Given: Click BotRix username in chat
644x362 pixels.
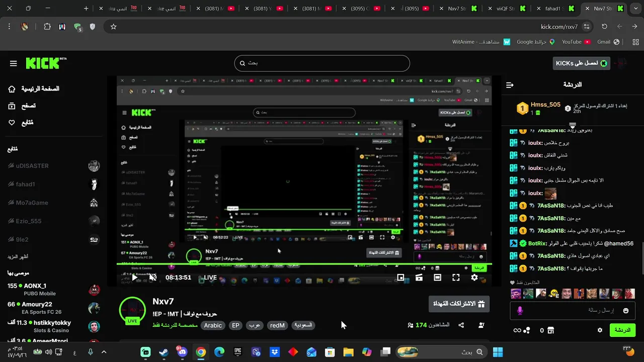Looking at the screenshot, I should 537,243.
